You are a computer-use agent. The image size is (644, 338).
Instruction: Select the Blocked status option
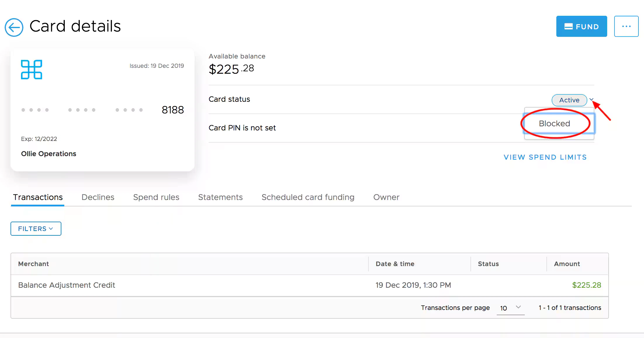coord(554,123)
